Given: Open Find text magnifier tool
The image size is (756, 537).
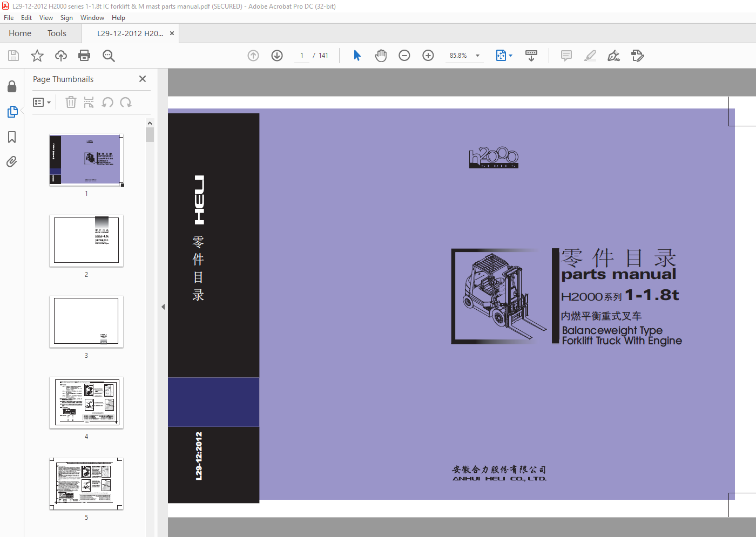Looking at the screenshot, I should (109, 56).
